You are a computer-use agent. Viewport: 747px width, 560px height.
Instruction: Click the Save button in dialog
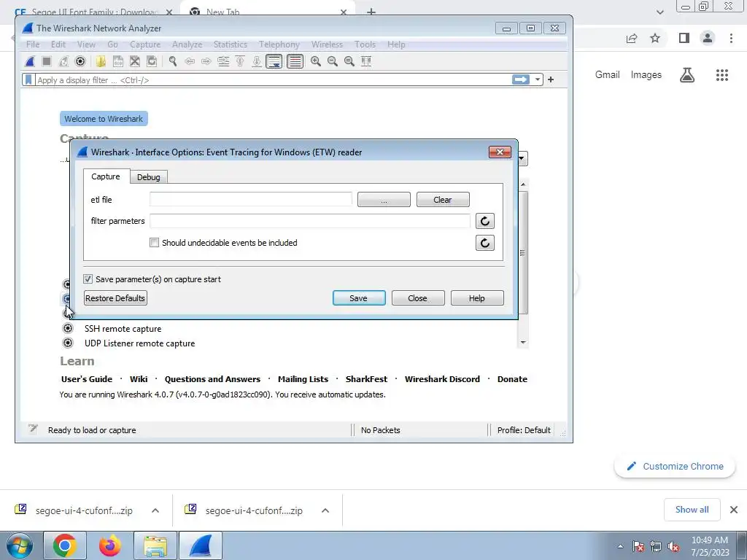[x=359, y=298]
